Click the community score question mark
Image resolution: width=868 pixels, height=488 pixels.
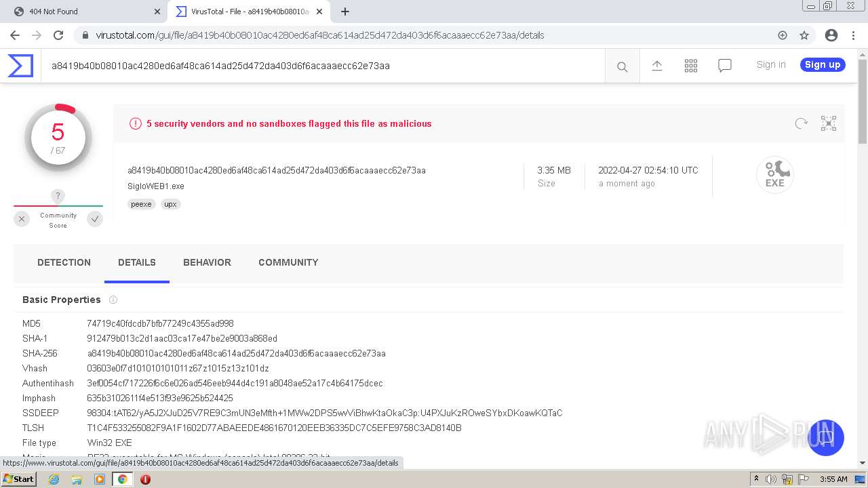click(x=58, y=196)
